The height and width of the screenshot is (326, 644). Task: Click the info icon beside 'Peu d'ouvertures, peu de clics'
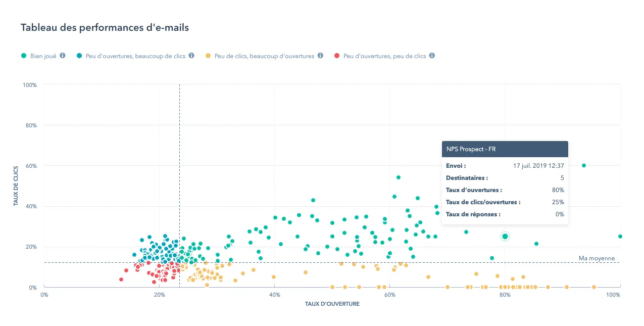coord(432,56)
